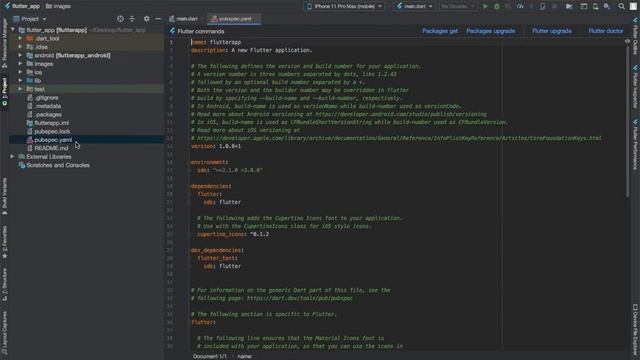Toggle the Project tool window stripe button
The image size is (640, 360).
coord(4,92)
